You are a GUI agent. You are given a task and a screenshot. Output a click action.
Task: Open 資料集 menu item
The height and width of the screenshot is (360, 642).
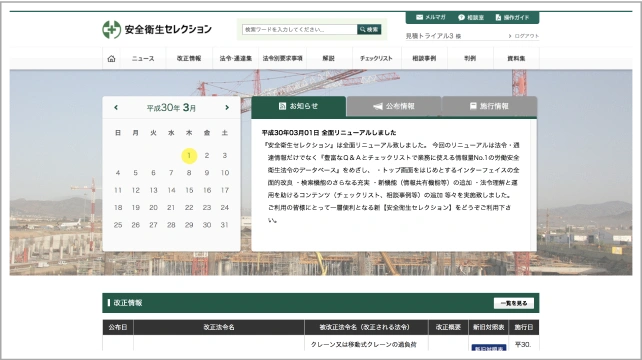(x=516, y=59)
